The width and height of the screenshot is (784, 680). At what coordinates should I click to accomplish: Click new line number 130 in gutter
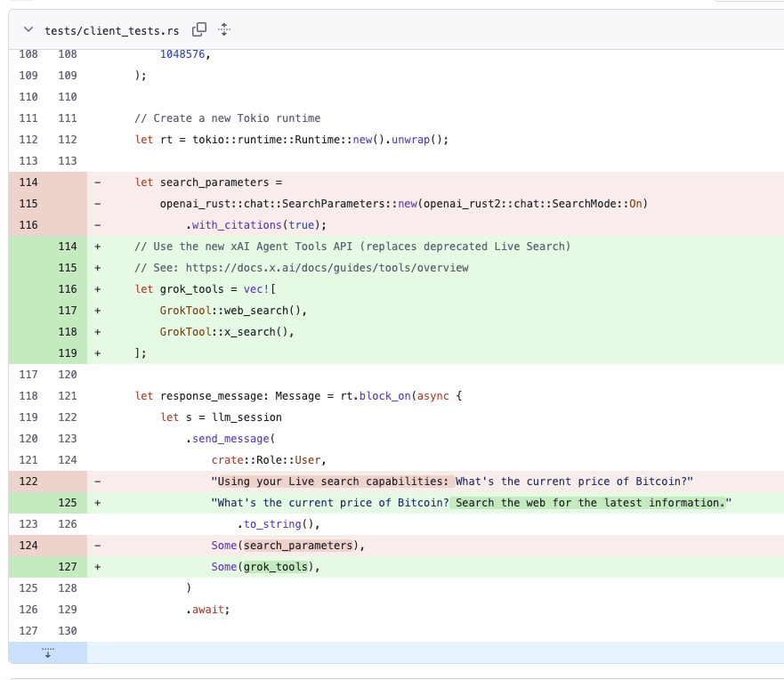tap(68, 631)
